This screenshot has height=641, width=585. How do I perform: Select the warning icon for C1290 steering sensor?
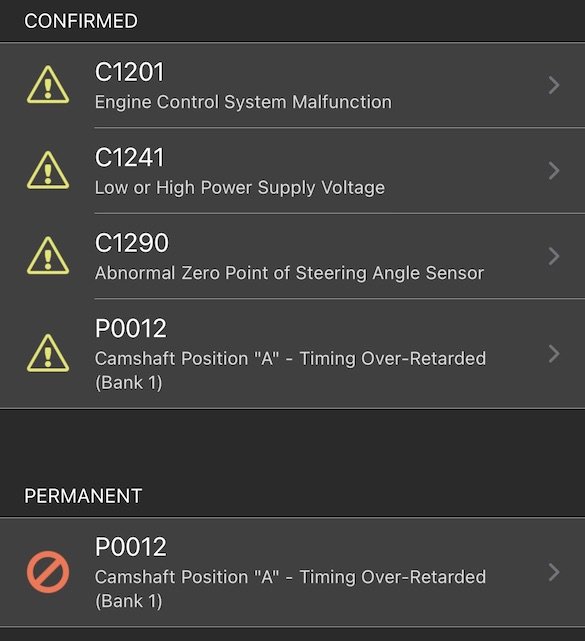click(x=48, y=256)
